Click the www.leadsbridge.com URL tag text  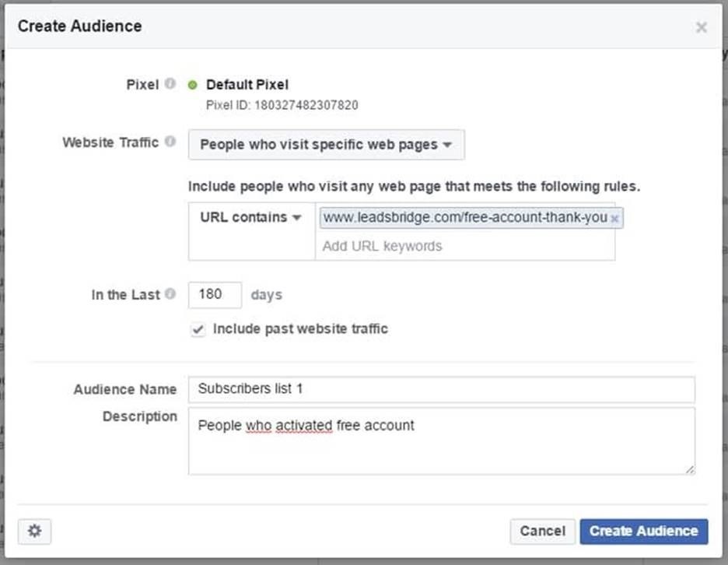coord(464,218)
